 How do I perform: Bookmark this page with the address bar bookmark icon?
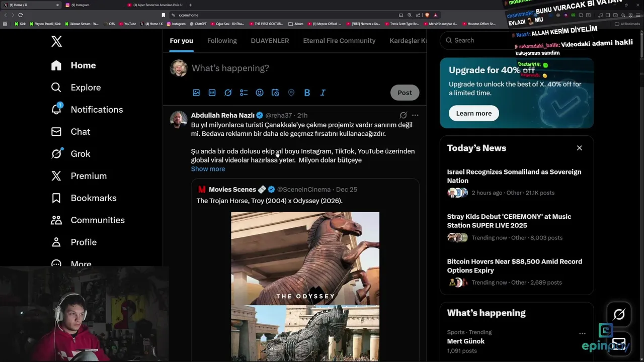click(x=163, y=15)
